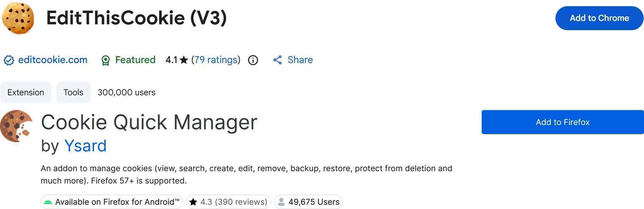Select the Tools category chip
This screenshot has height=209, width=644.
(73, 92)
